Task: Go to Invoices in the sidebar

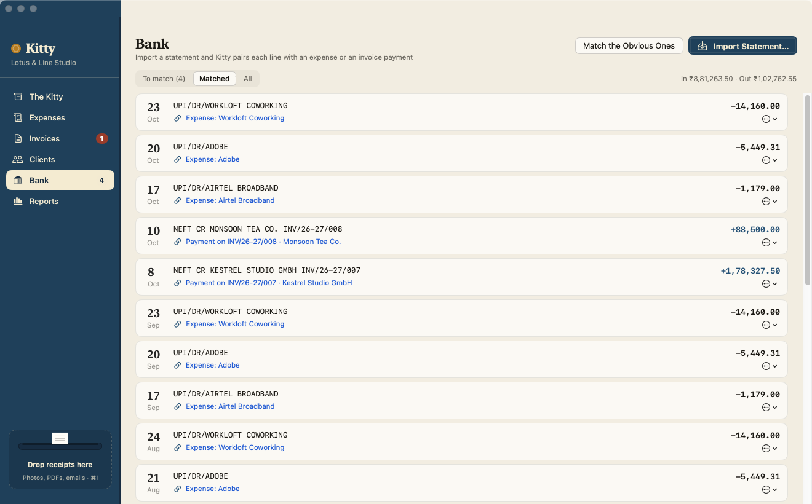Action: click(60, 138)
